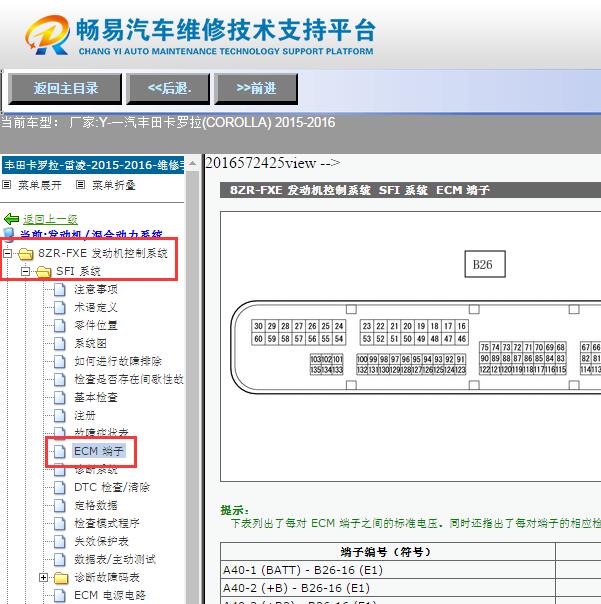
Task: Click the document icon beside 注册
Action: [x=59, y=416]
